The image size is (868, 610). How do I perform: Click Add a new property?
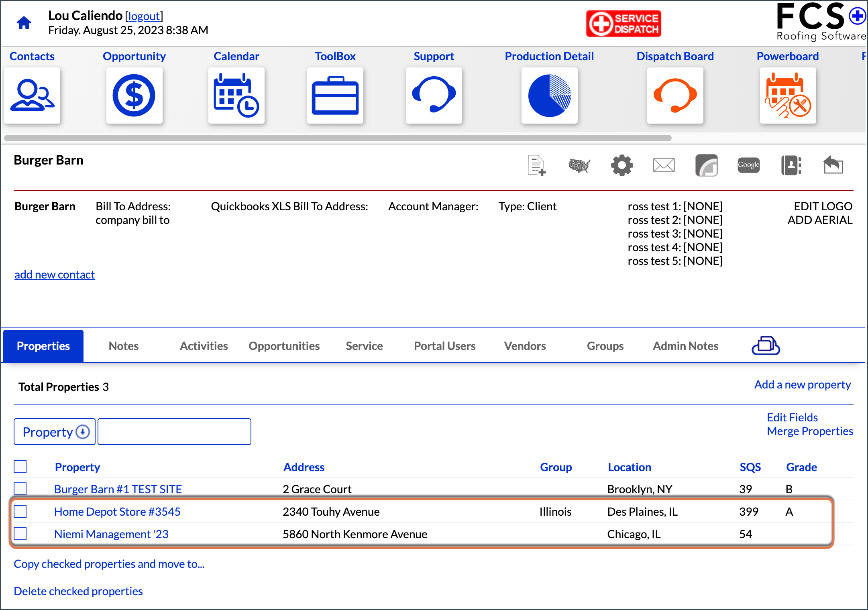click(x=803, y=384)
